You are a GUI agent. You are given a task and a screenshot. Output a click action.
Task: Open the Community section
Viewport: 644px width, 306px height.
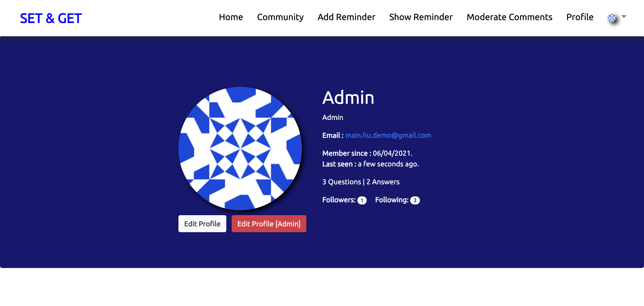click(280, 17)
